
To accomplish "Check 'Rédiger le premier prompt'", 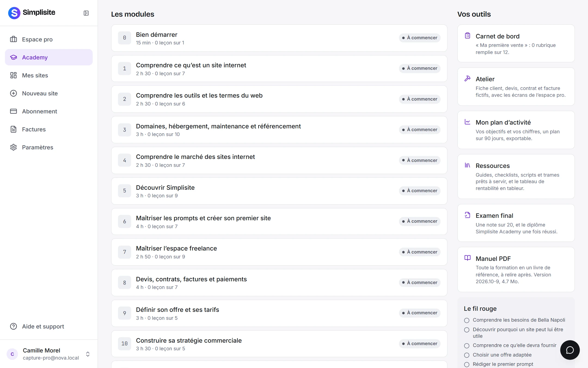I will (467, 364).
